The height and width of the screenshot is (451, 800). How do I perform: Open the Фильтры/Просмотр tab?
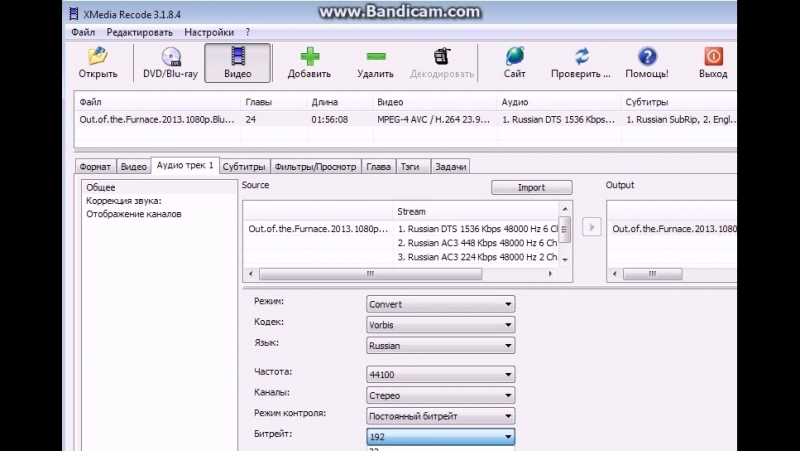click(x=315, y=166)
